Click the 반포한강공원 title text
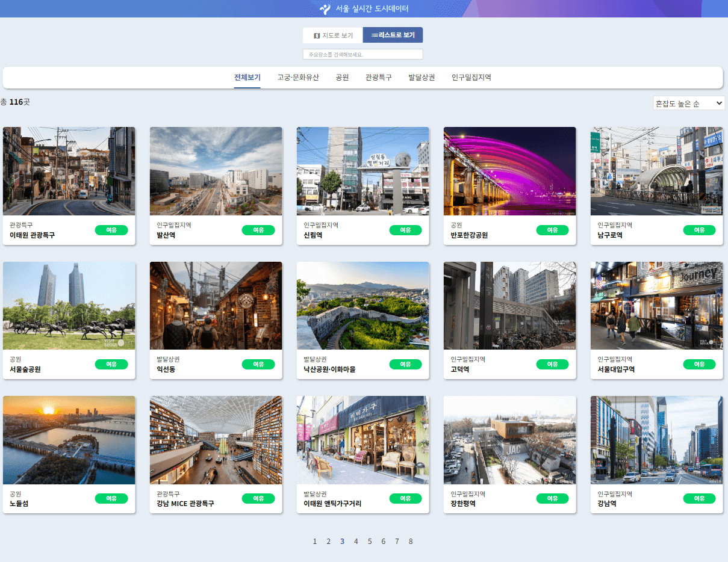The height and width of the screenshot is (562, 728). pyautogui.click(x=469, y=235)
